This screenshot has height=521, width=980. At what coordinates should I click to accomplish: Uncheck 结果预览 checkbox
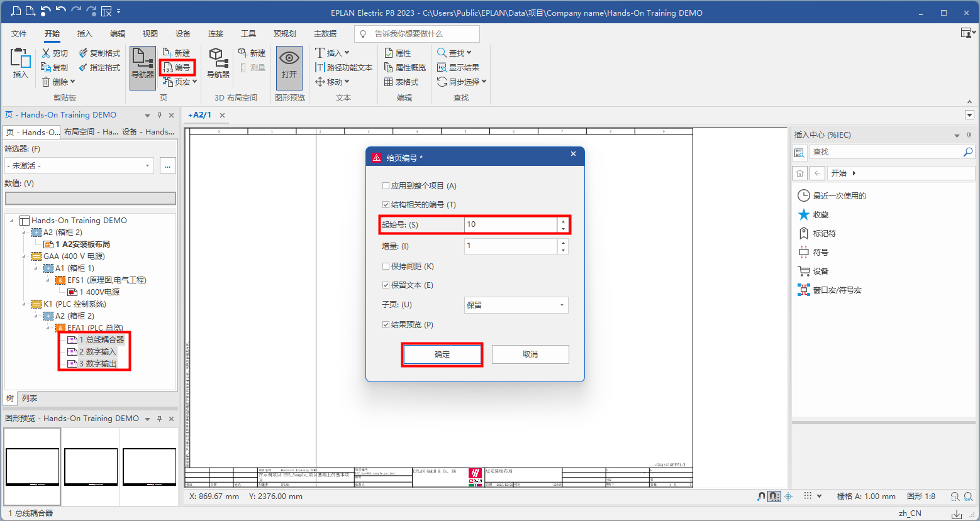coord(386,325)
